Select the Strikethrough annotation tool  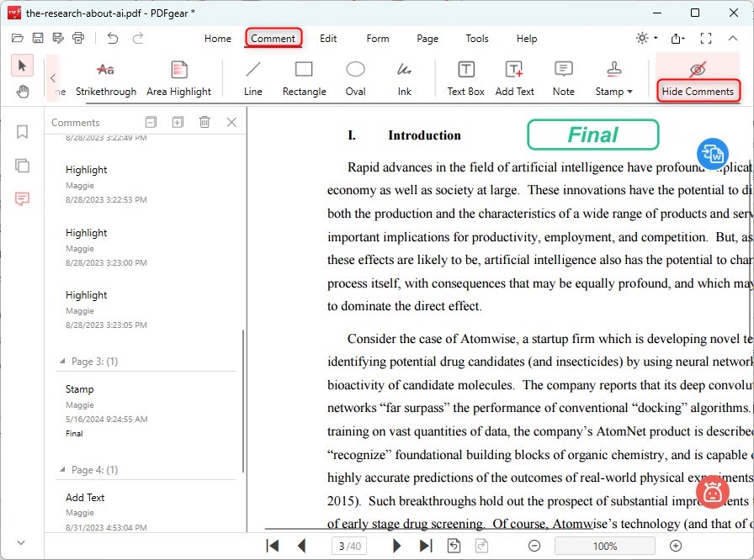click(x=105, y=78)
